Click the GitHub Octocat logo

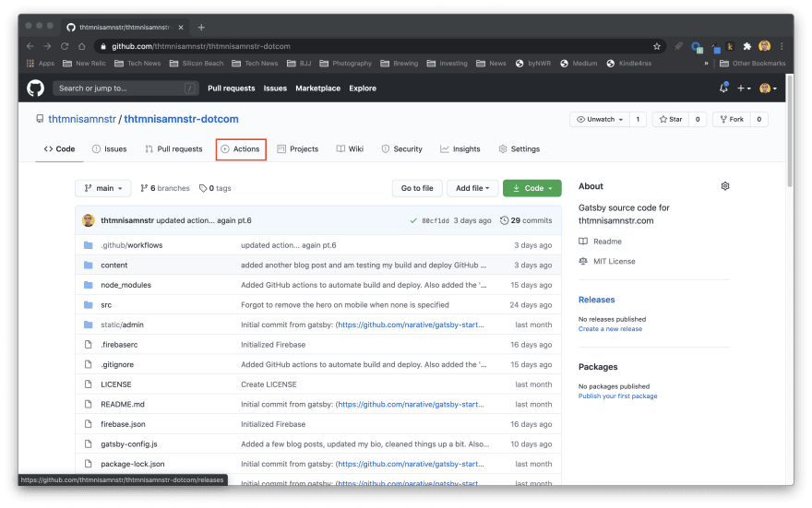[x=35, y=88]
